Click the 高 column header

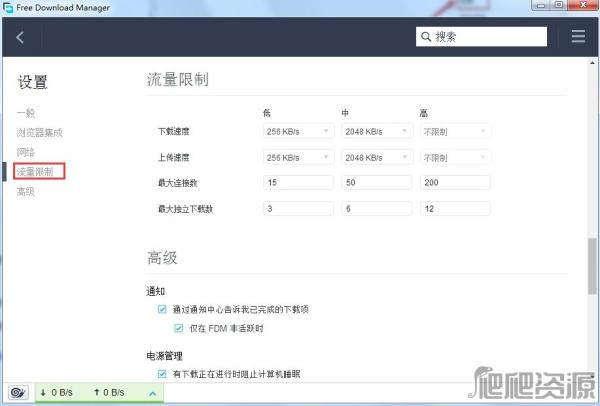click(x=424, y=113)
